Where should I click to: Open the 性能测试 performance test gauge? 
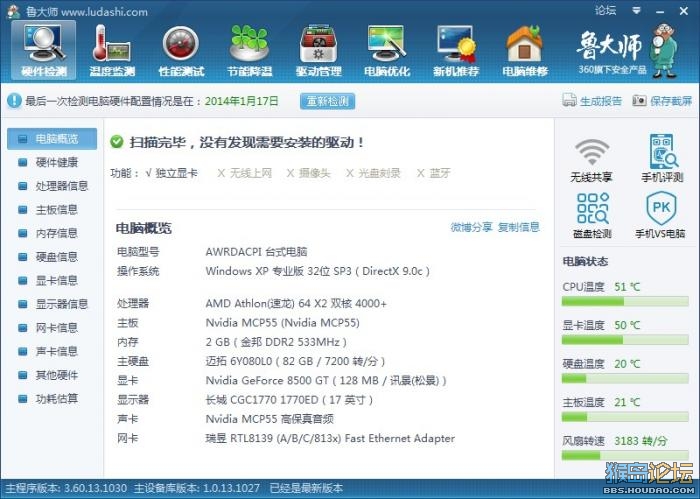click(x=181, y=50)
